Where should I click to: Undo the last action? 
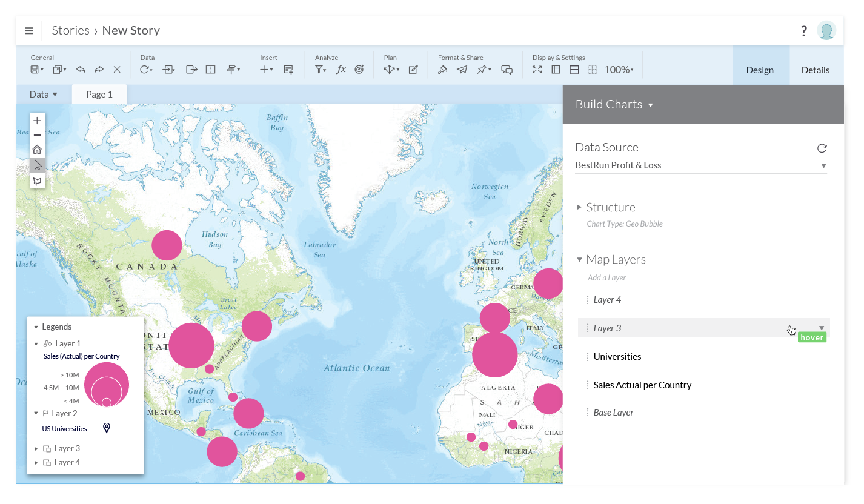[81, 70]
